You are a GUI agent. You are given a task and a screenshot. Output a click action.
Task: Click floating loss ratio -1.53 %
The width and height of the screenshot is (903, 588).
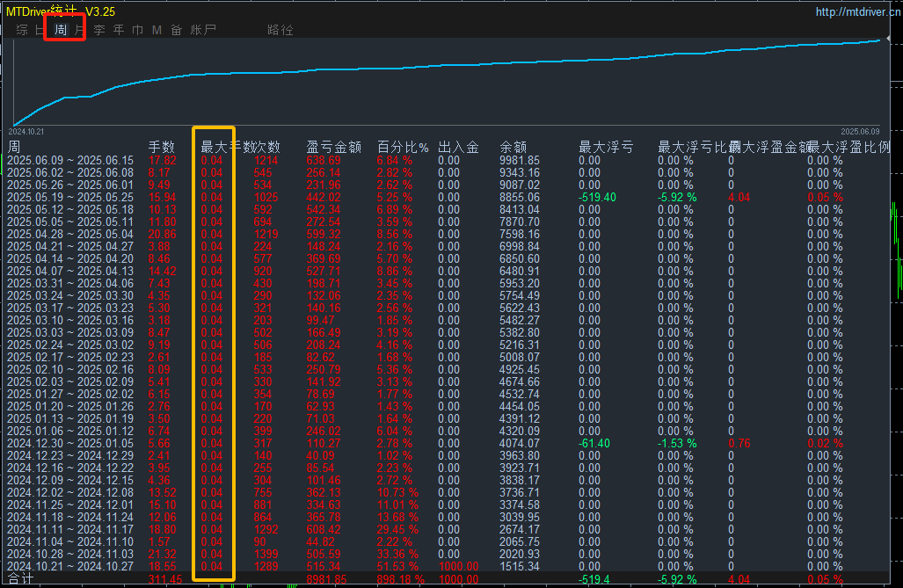point(677,444)
